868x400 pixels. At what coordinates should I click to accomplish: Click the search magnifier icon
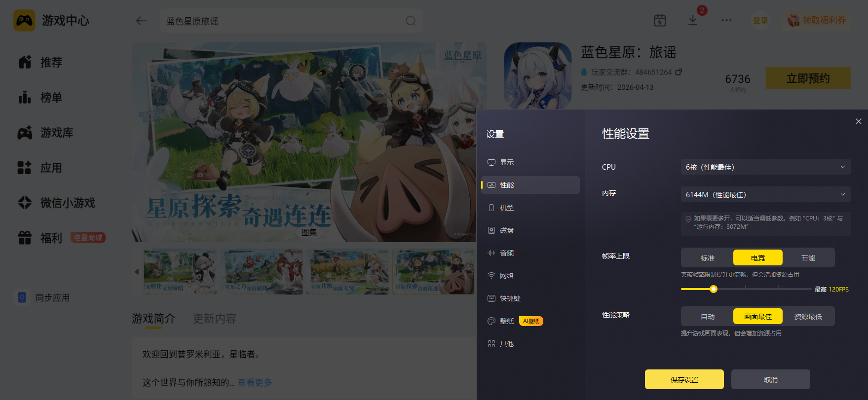point(411,21)
